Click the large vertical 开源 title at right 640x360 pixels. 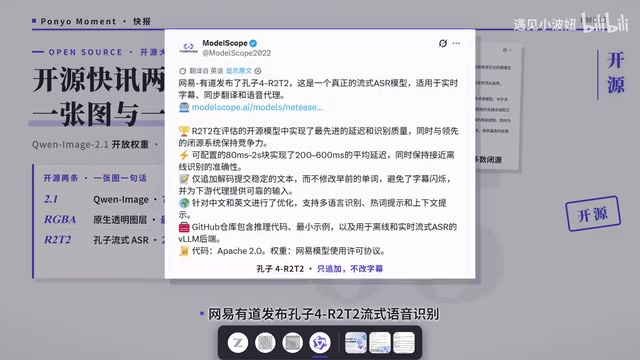point(616,73)
